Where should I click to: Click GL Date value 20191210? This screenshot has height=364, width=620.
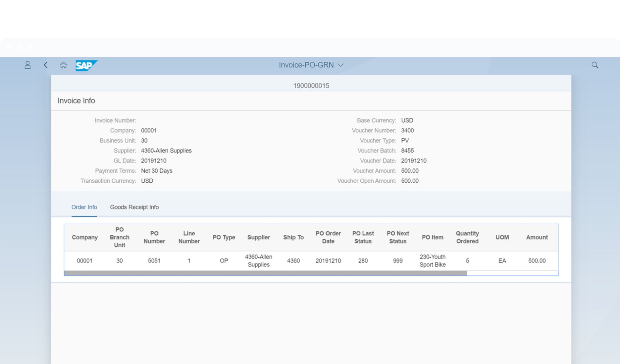pos(154,160)
